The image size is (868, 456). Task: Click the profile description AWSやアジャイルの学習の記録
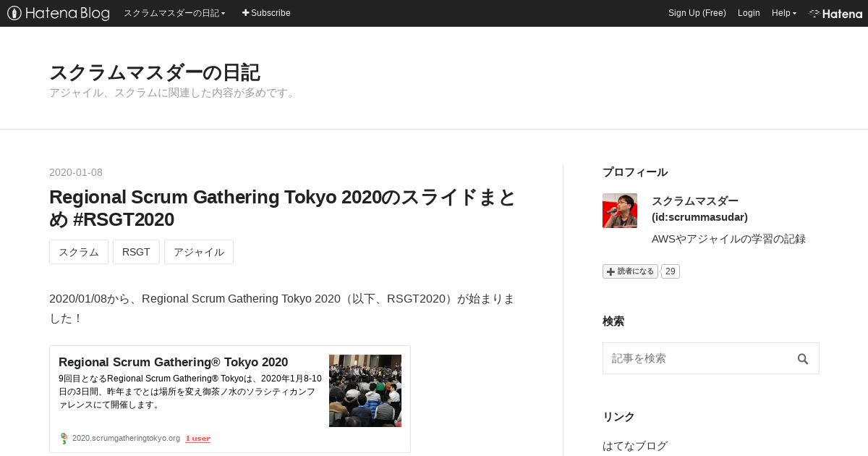click(x=728, y=239)
